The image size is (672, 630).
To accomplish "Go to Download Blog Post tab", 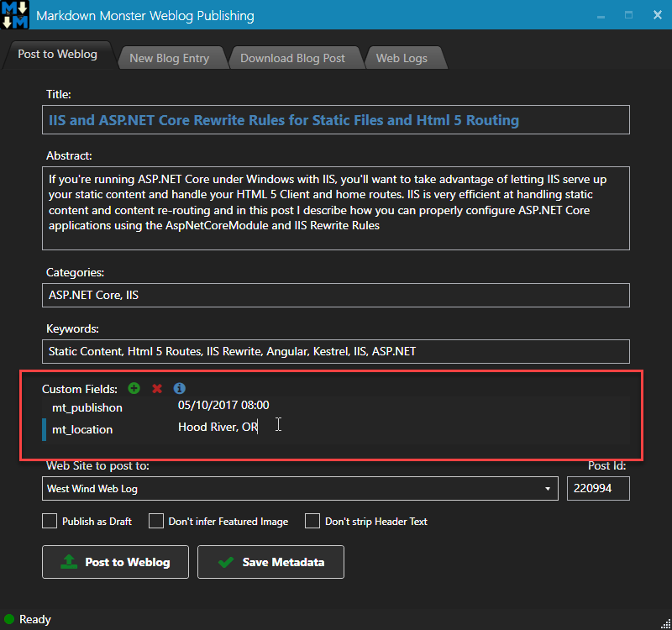I will tap(292, 58).
